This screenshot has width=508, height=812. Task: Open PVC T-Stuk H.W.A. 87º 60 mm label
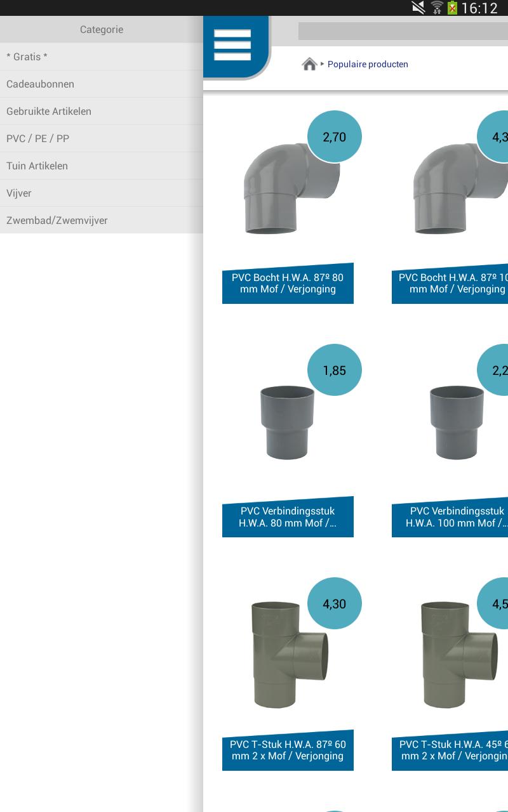click(288, 750)
